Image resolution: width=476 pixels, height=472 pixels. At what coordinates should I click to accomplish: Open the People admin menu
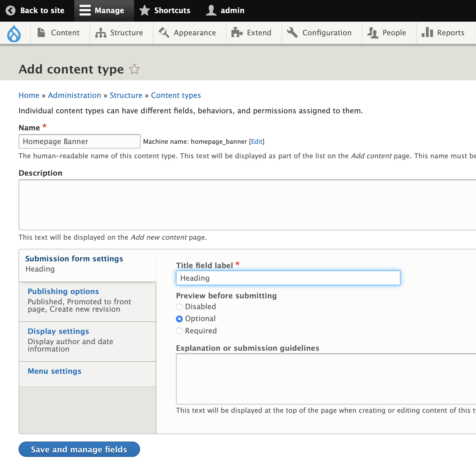(389, 33)
